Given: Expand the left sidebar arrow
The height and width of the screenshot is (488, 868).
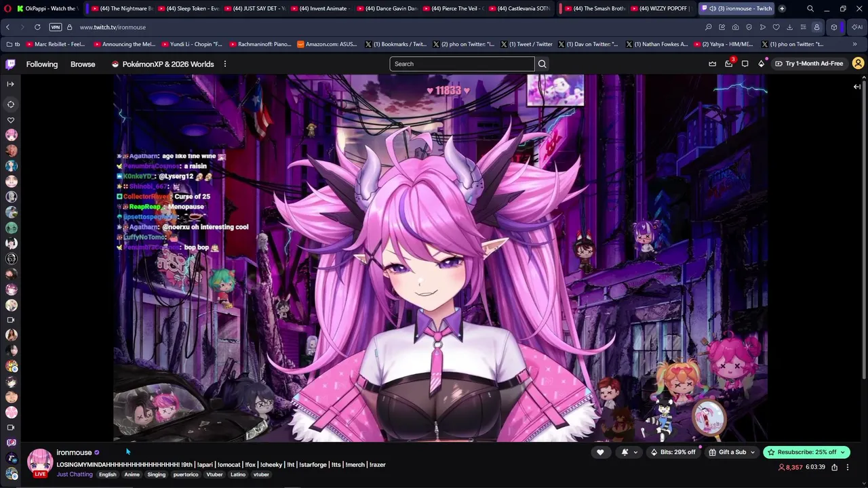Looking at the screenshot, I should pos(10,84).
